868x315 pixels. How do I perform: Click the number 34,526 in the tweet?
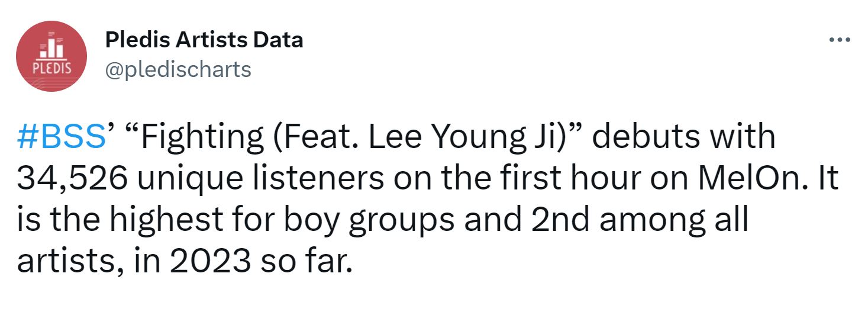click(x=71, y=179)
